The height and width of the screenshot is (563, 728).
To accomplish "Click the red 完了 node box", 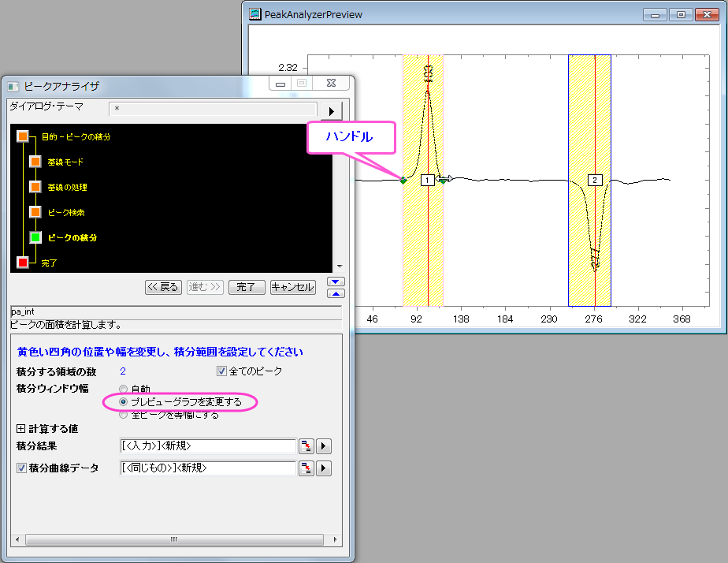I will pyautogui.click(x=23, y=263).
